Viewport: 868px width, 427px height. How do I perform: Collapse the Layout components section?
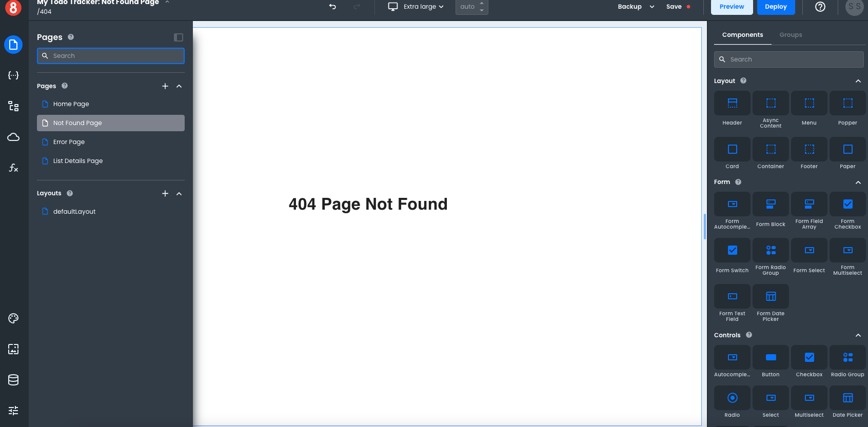[858, 81]
